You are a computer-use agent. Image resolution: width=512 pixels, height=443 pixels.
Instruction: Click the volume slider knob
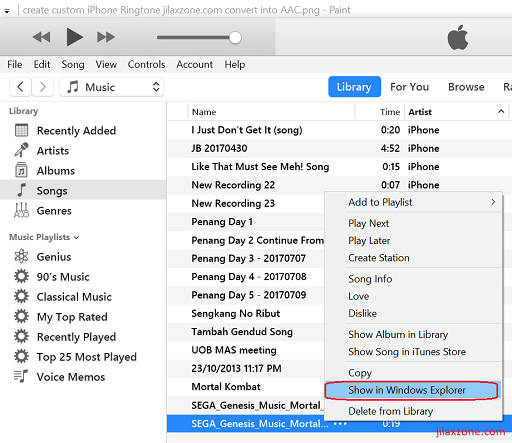pos(235,38)
